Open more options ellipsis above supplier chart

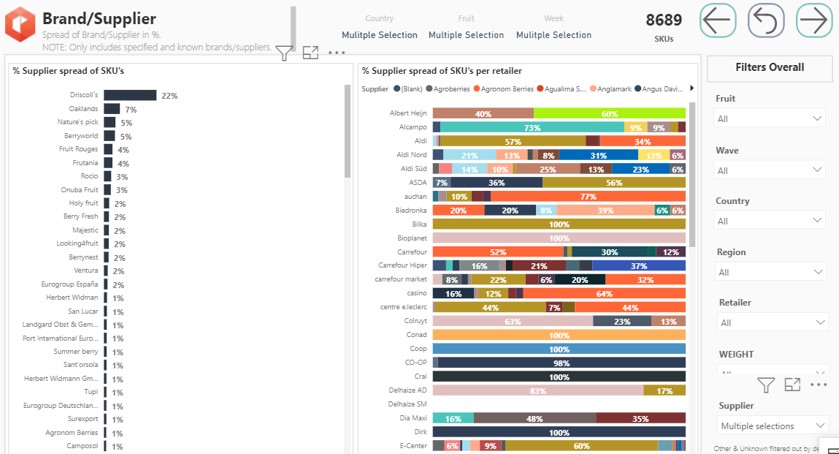point(336,53)
